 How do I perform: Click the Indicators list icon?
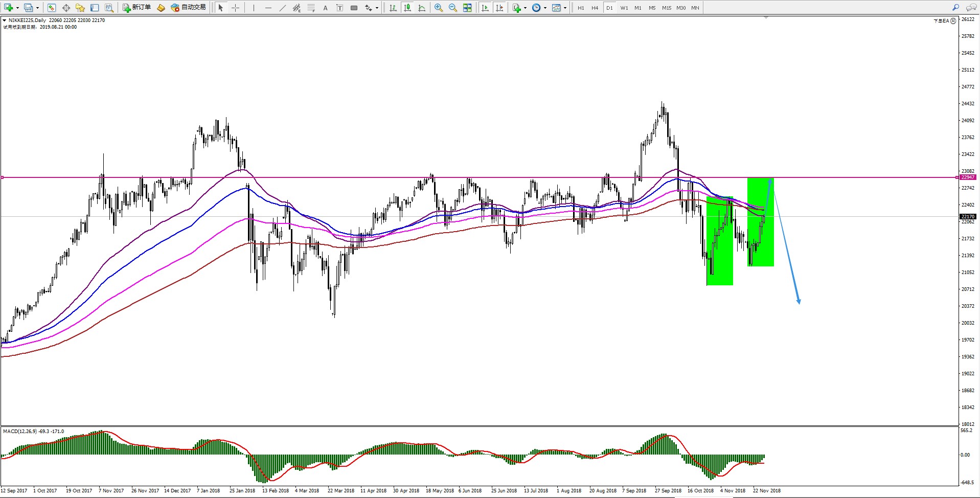tap(517, 8)
